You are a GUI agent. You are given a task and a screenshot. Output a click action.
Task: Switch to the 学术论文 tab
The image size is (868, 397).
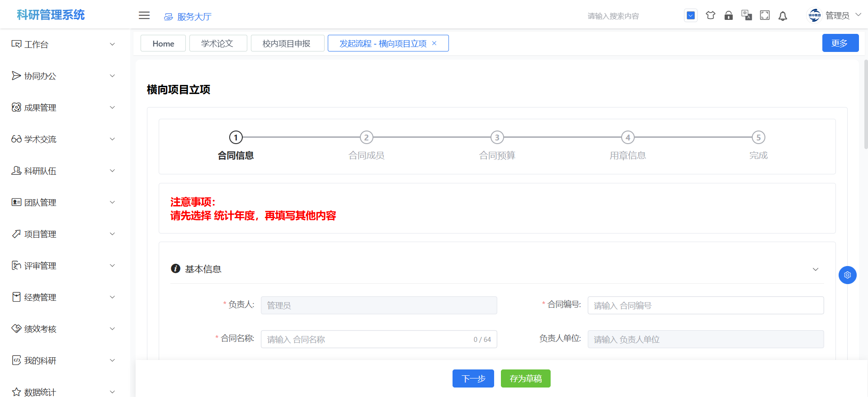tap(217, 43)
